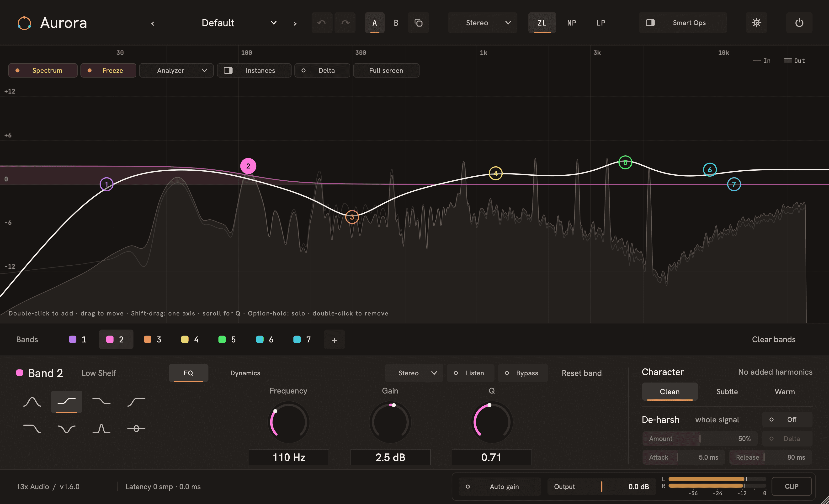Viewport: 829px width, 504px height.
Task: Toggle Bypass for Band 2
Action: click(522, 373)
